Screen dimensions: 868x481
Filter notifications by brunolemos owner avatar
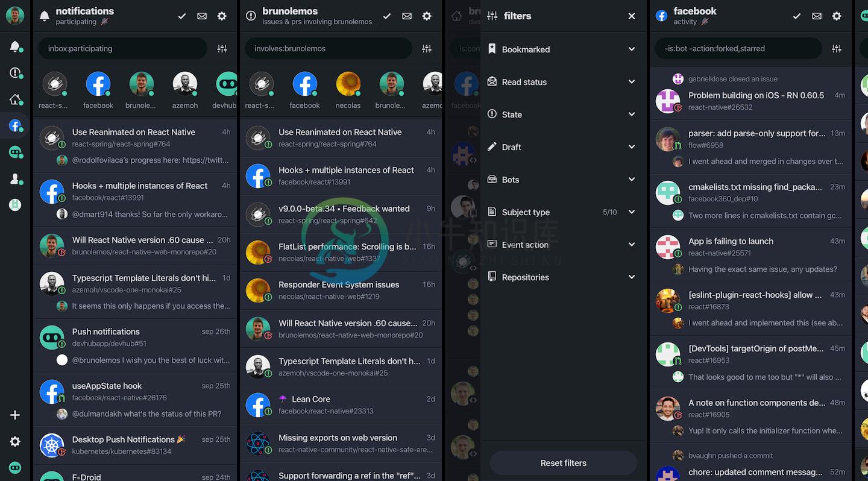(142, 84)
